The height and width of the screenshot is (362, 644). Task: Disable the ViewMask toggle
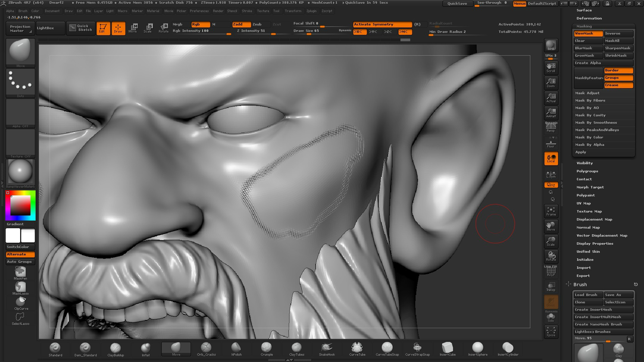(588, 34)
